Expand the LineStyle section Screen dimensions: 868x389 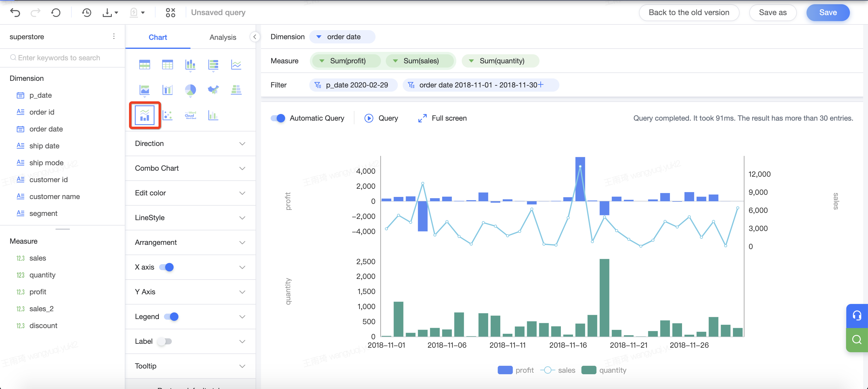190,217
